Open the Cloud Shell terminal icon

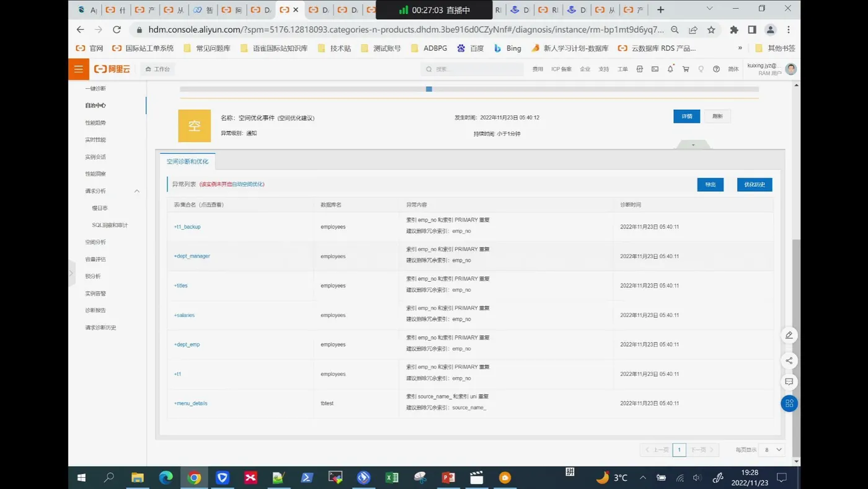point(655,69)
